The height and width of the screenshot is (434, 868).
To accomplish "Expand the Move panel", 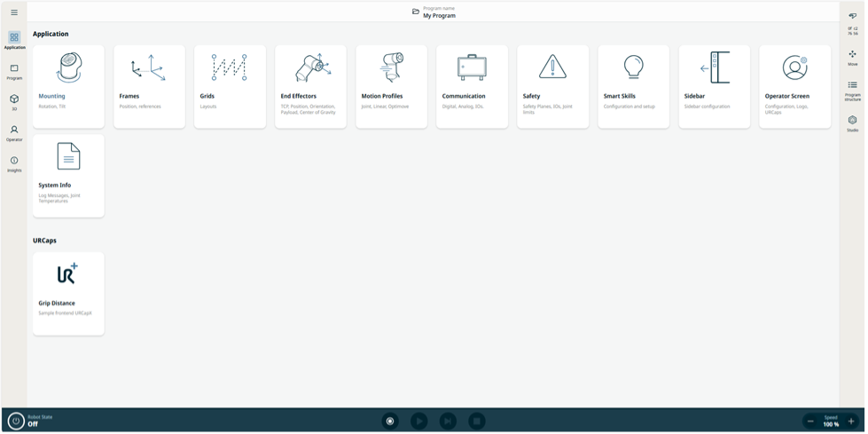I will tap(852, 58).
